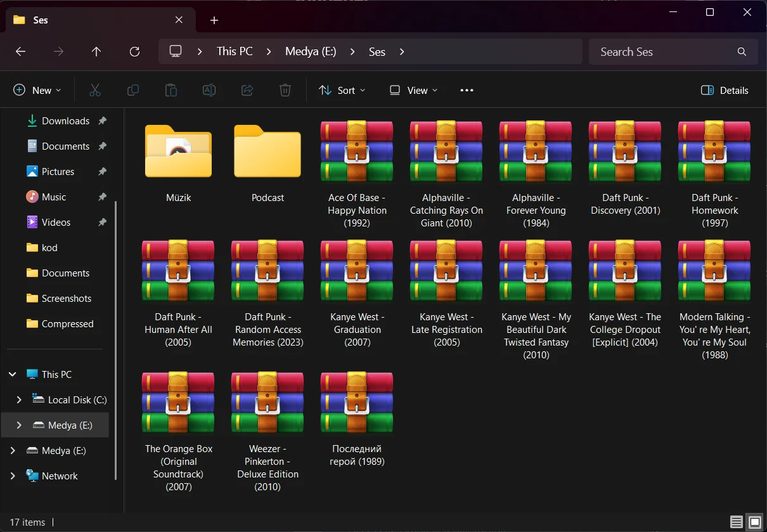This screenshot has width=767, height=532.
Task: Select The Orange Box Original Soundtrack archive
Action: [178, 432]
